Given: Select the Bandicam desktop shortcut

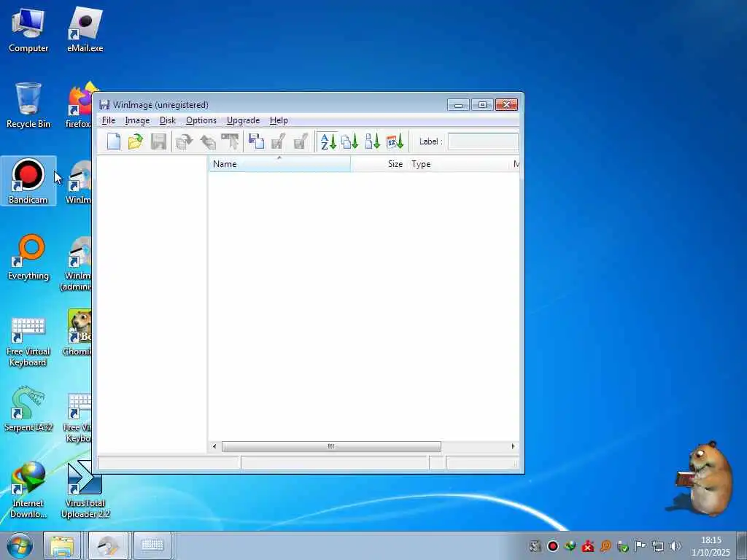Looking at the screenshot, I should click(28, 181).
